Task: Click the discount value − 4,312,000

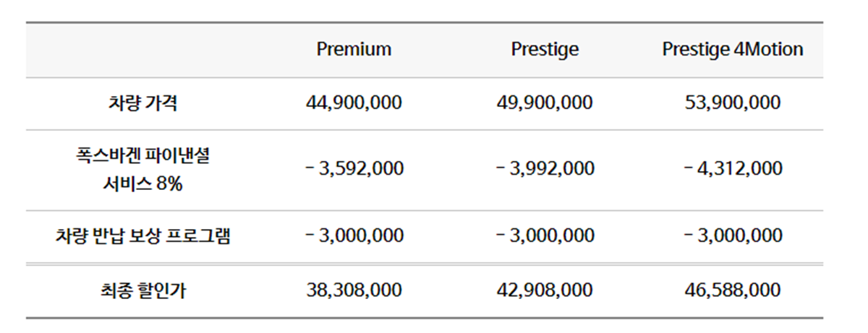Action: (x=733, y=169)
